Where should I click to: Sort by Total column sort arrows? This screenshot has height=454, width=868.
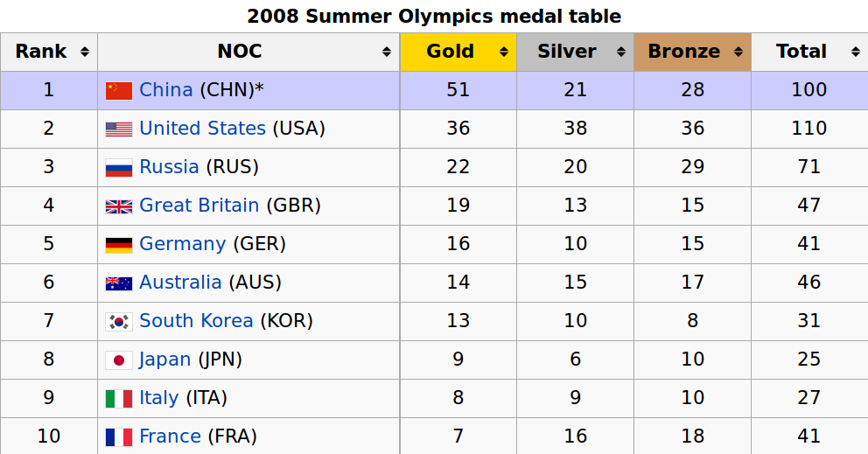pos(855,52)
